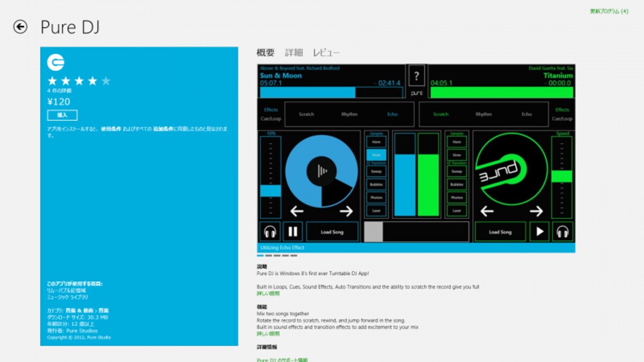The width and height of the screenshot is (644, 362).
Task: Click the play icon on right deck
Action: tap(540, 232)
